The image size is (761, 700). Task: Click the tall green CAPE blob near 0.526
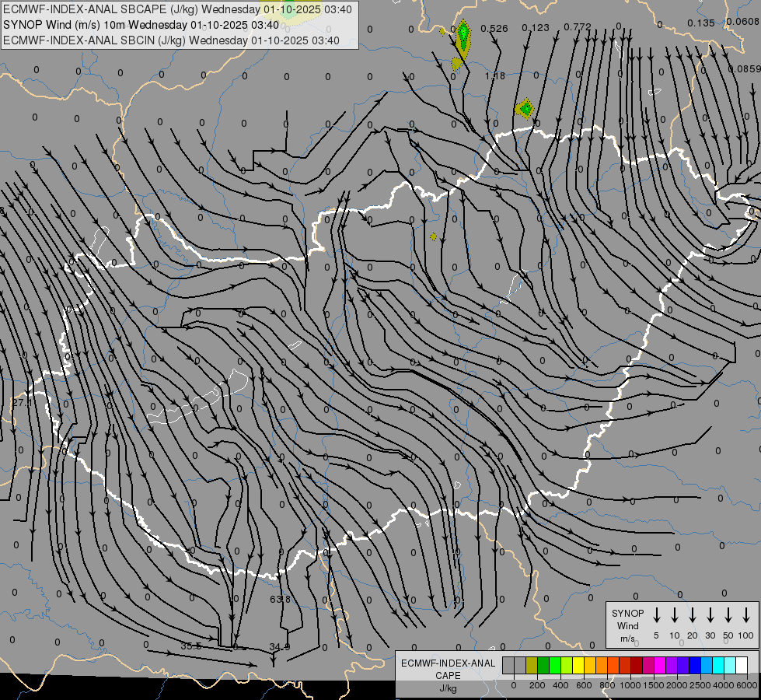pos(463,38)
